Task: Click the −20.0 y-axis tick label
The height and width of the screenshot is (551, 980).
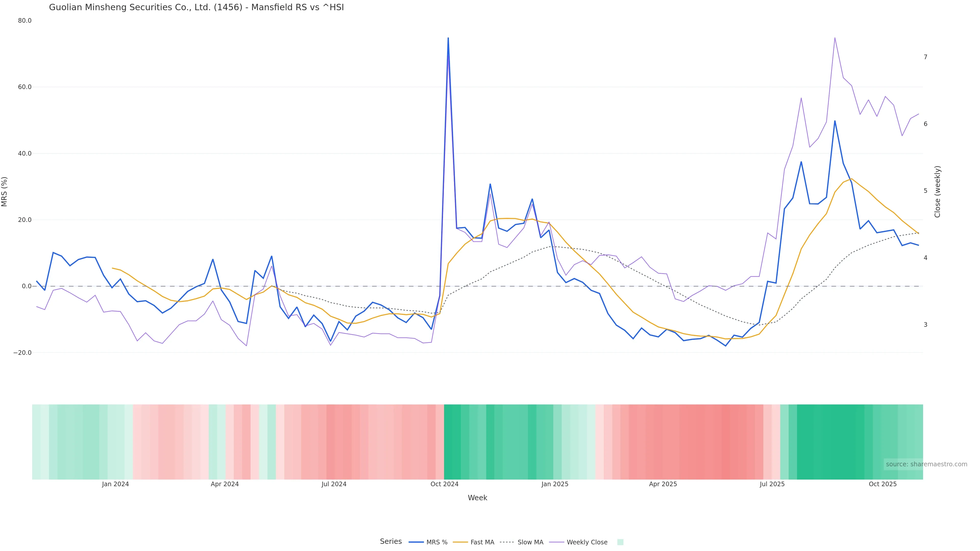Action: click(x=22, y=353)
